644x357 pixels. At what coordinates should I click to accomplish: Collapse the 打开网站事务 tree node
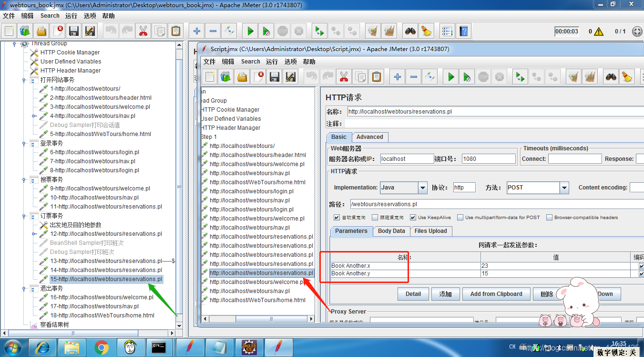pos(24,80)
